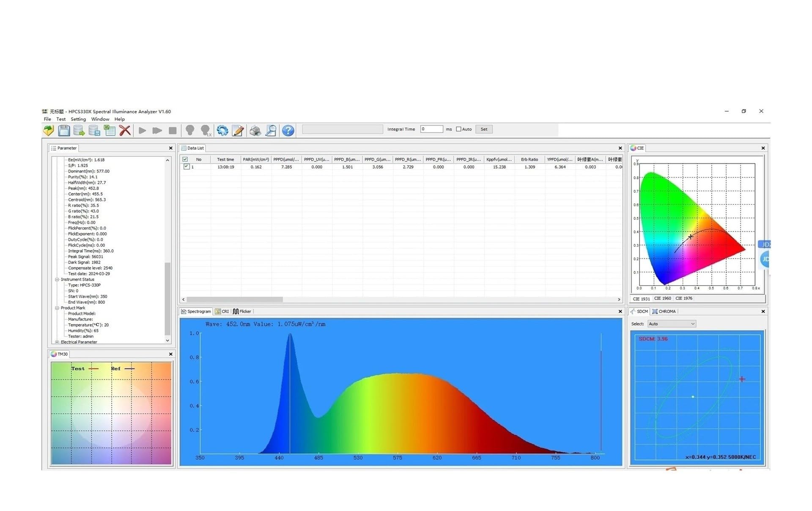This screenshot has height=511, width=812.
Task: Switch to the CHROMA tab
Action: click(x=664, y=311)
